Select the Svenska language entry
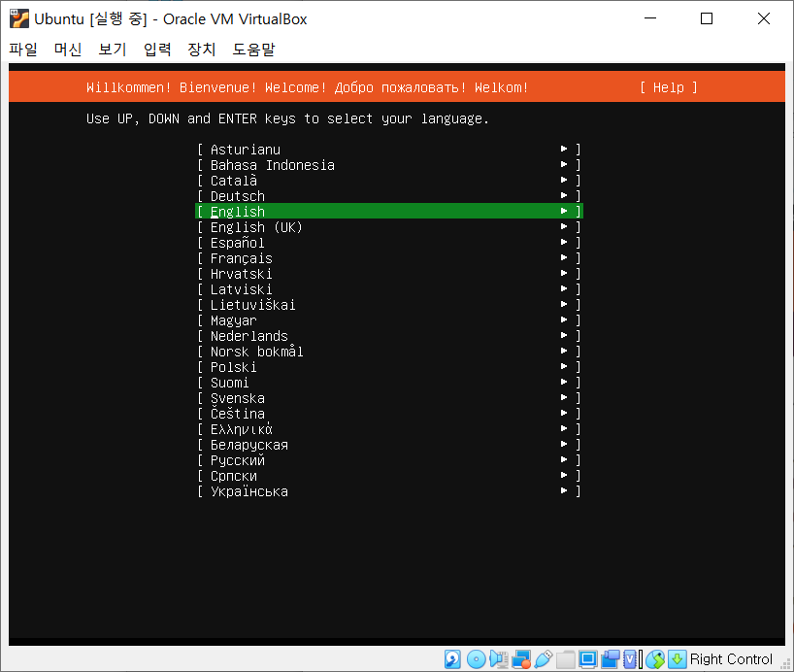 click(389, 398)
